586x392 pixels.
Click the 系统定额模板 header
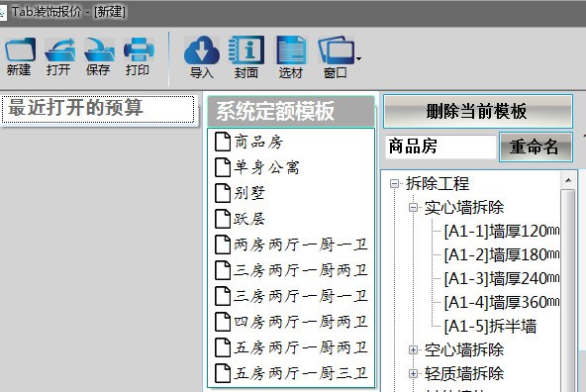pyautogui.click(x=291, y=111)
